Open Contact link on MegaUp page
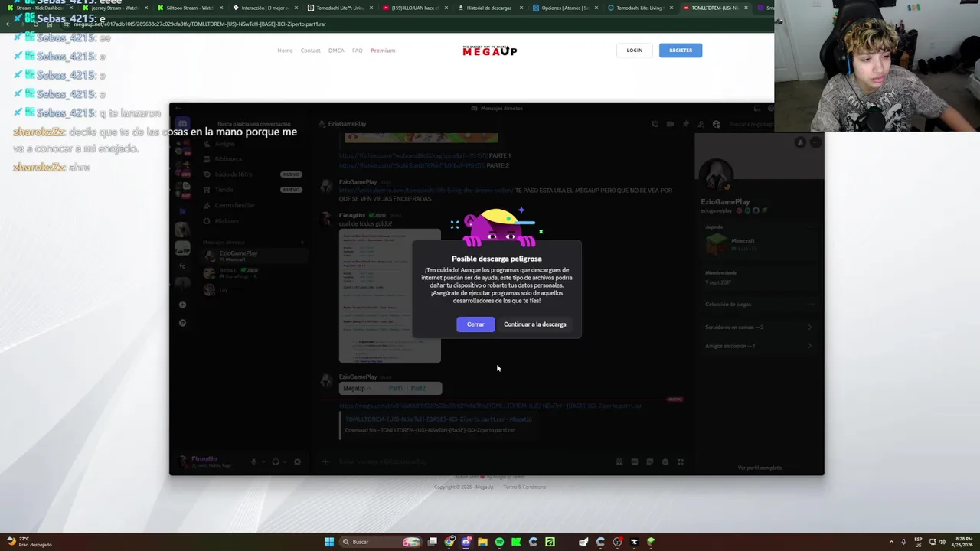 pyautogui.click(x=310, y=51)
